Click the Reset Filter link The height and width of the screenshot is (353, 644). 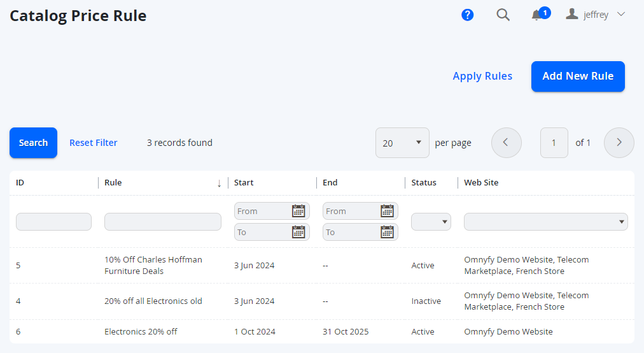(x=94, y=143)
